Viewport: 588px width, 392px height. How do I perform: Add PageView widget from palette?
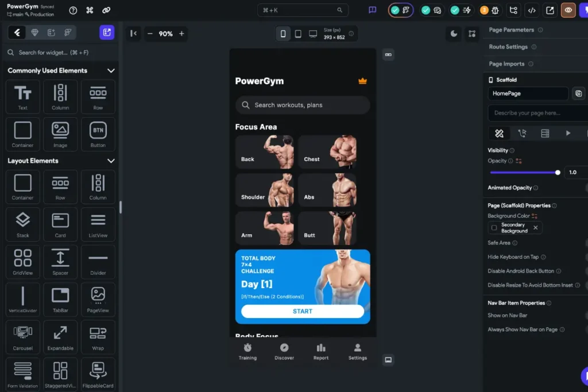pos(98,300)
